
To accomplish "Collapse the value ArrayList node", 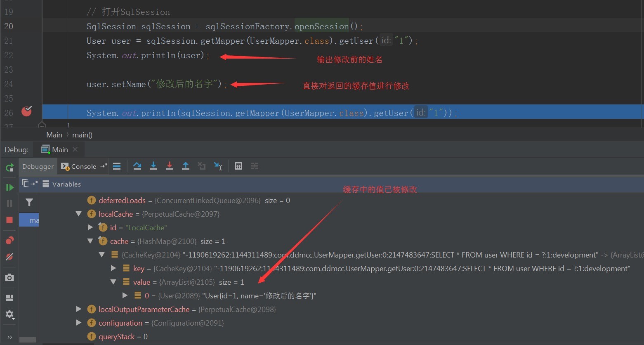I will (x=113, y=282).
